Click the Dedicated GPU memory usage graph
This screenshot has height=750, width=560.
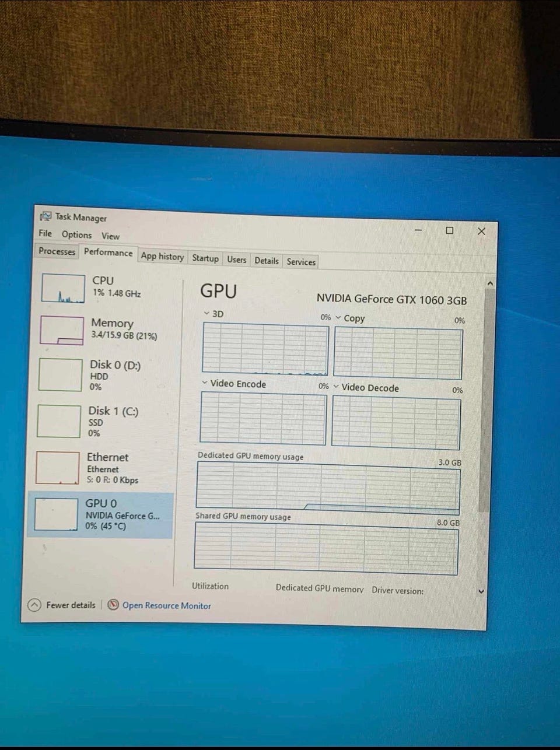click(x=328, y=489)
